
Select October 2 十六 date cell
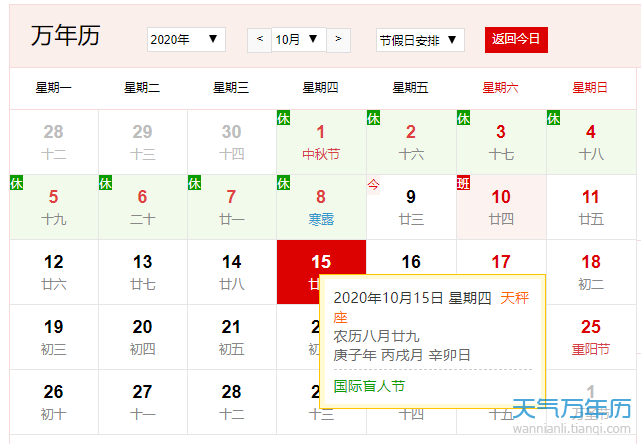pos(411,142)
